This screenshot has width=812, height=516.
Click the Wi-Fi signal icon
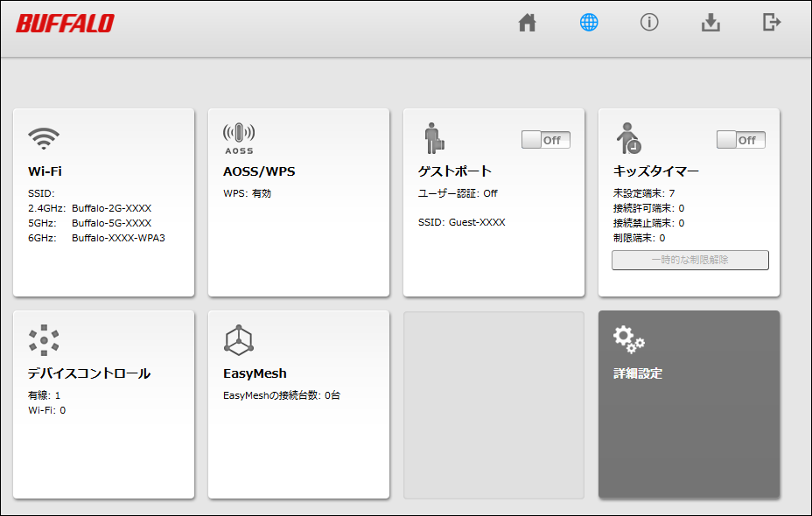pyautogui.click(x=44, y=137)
